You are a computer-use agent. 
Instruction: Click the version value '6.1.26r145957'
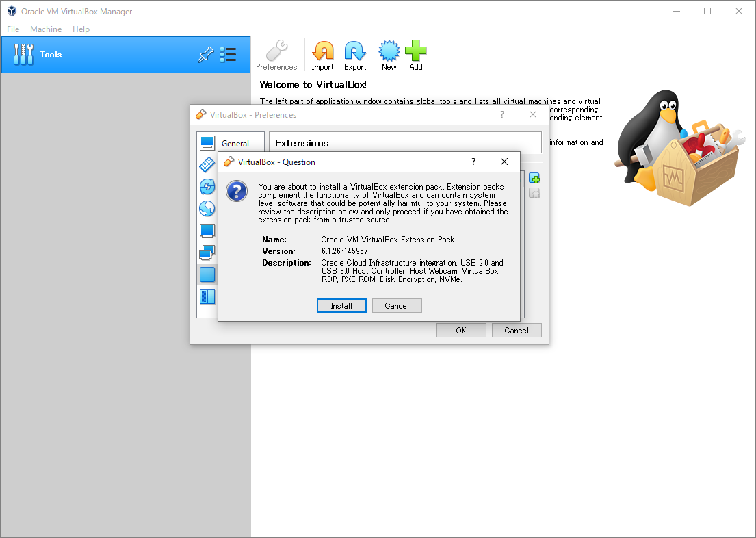[x=345, y=251]
